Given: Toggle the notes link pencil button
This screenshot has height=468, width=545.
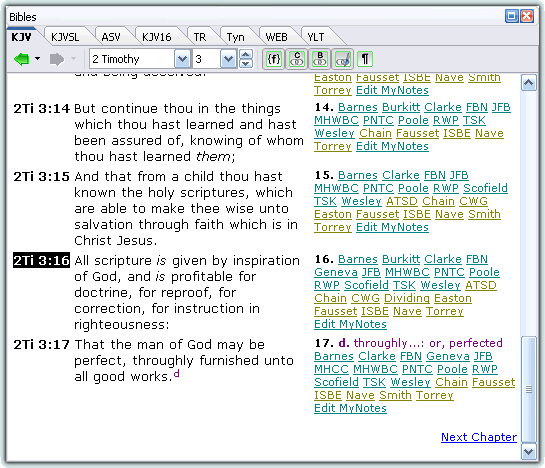Looking at the screenshot, I should (343, 59).
